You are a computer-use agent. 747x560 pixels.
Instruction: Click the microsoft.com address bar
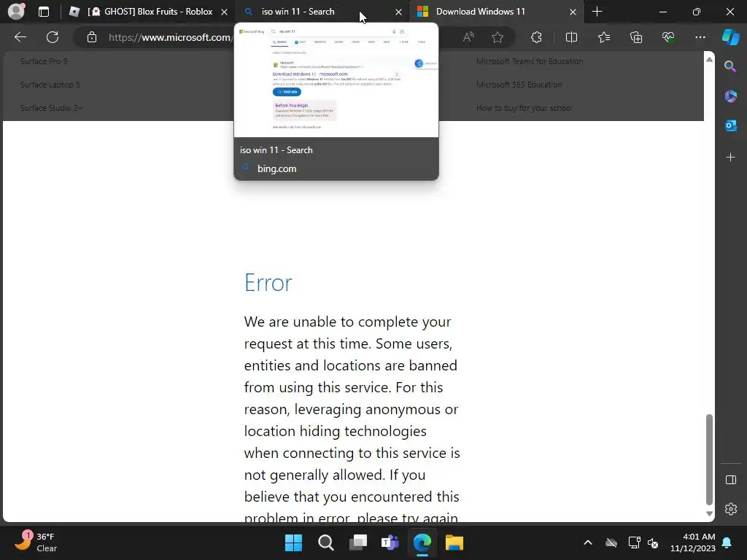(x=169, y=37)
